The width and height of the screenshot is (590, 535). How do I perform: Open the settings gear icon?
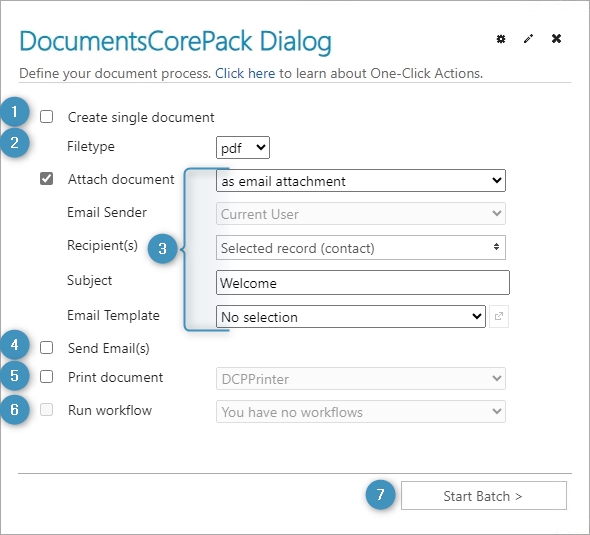pyautogui.click(x=501, y=39)
